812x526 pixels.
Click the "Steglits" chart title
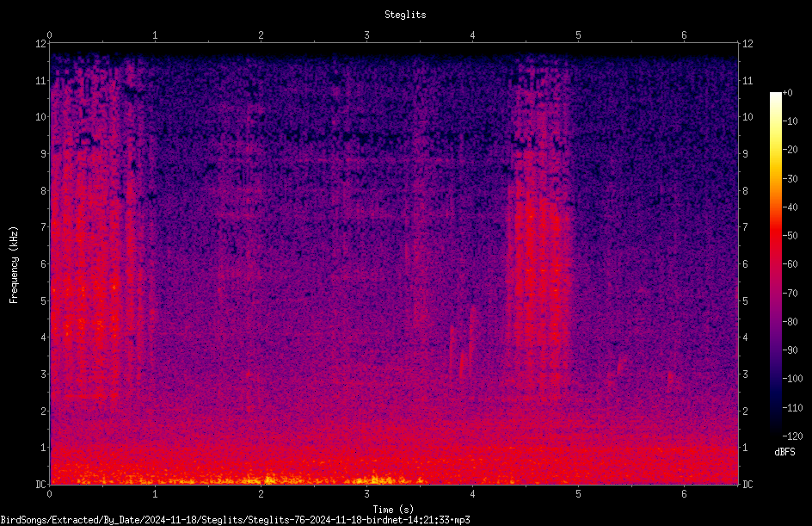coord(405,15)
